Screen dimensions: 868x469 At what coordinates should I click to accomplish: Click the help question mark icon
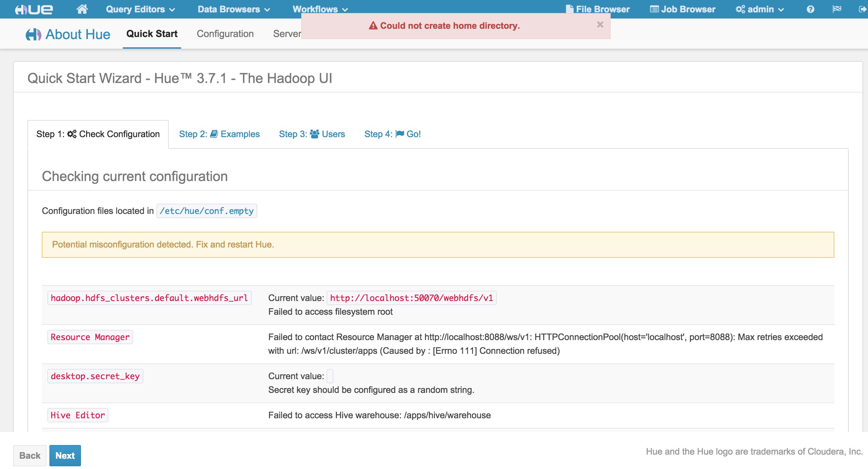click(810, 9)
